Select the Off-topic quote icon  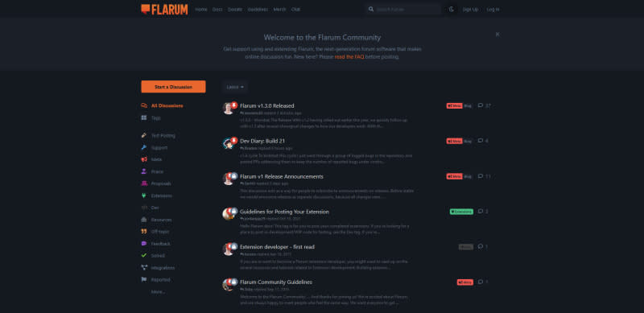pos(144,232)
